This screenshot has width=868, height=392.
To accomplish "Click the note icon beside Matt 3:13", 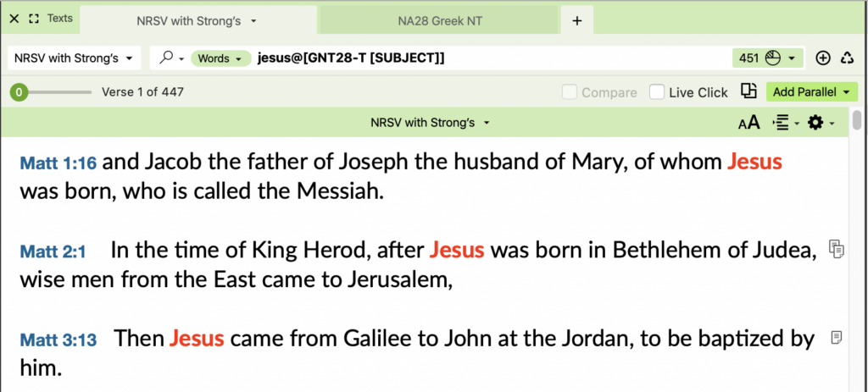I will click(837, 338).
